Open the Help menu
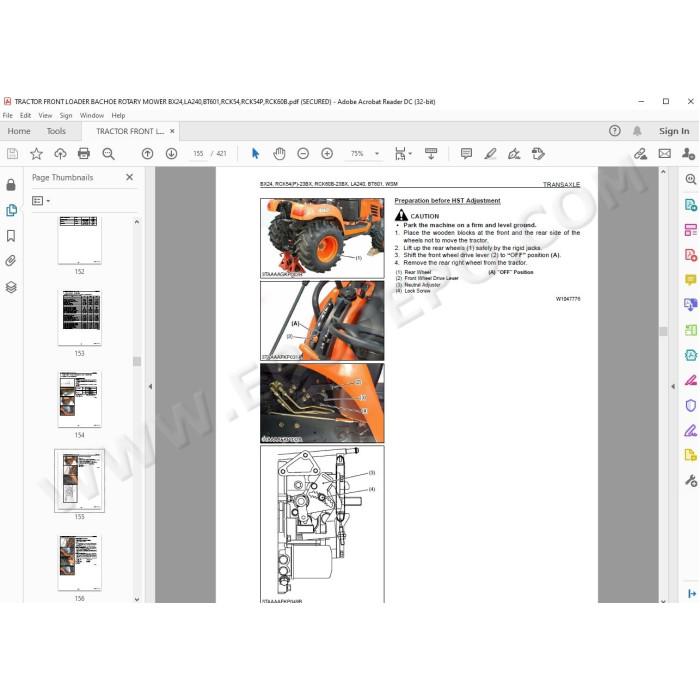Screen dimensions: 700x700 pyautogui.click(x=118, y=115)
